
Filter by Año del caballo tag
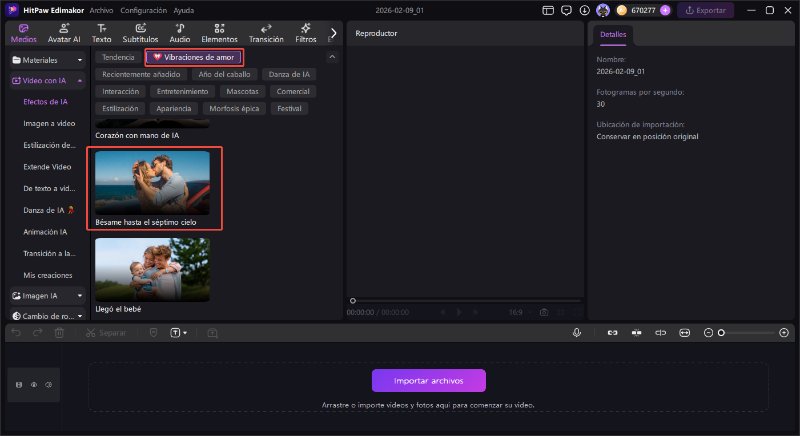[x=224, y=74]
